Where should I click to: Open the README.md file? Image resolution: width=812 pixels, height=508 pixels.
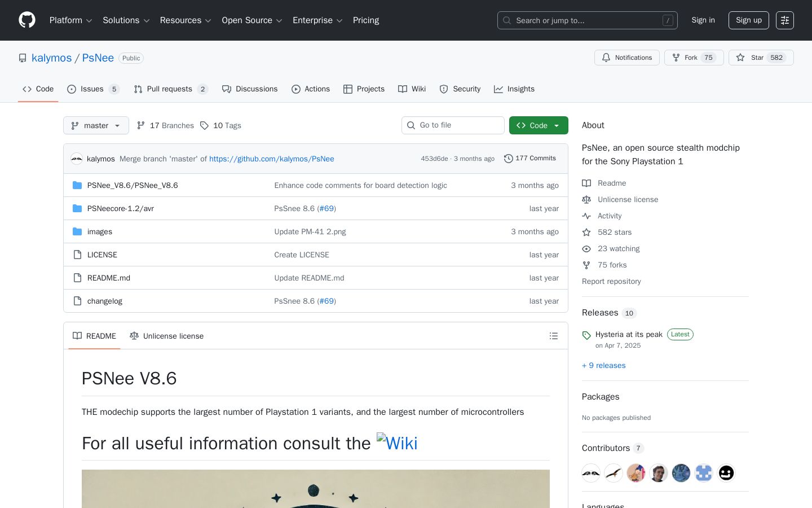tap(109, 278)
